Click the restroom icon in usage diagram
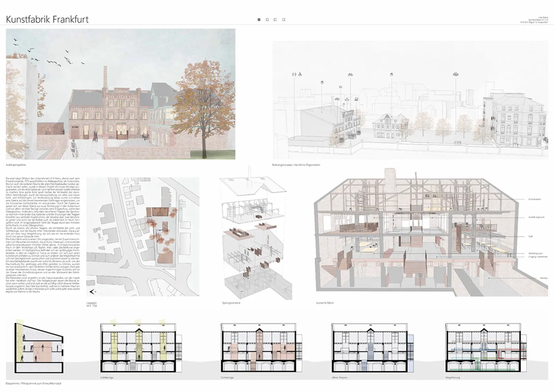Viewport: 554px width, 392px height. (x=294, y=74)
